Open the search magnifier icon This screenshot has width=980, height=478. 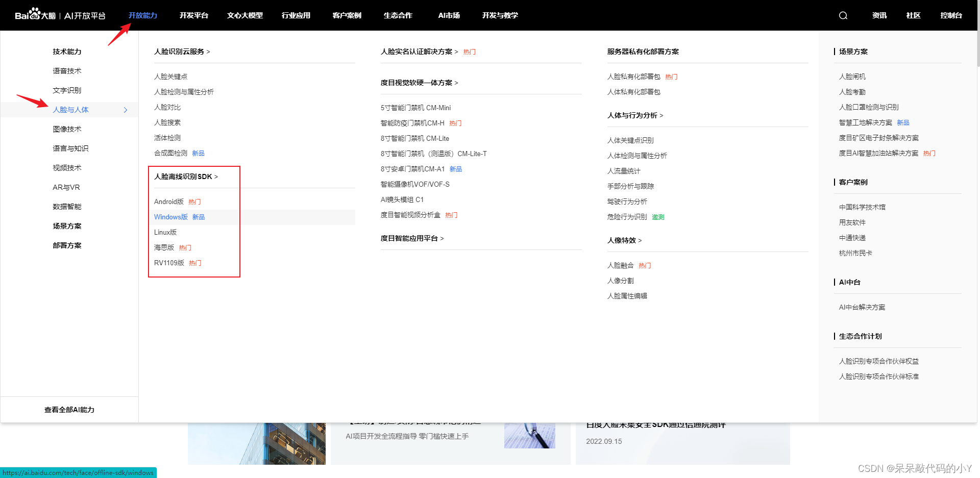(x=843, y=15)
